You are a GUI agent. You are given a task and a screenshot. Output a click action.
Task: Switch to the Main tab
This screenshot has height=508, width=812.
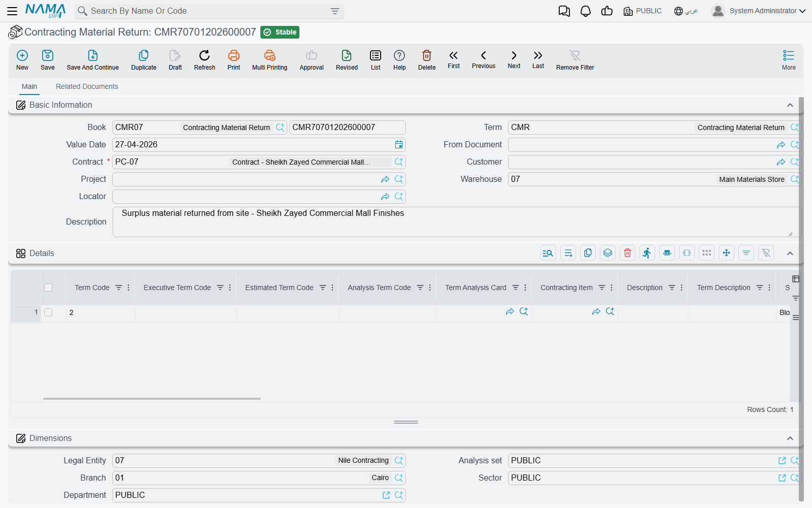tap(29, 86)
